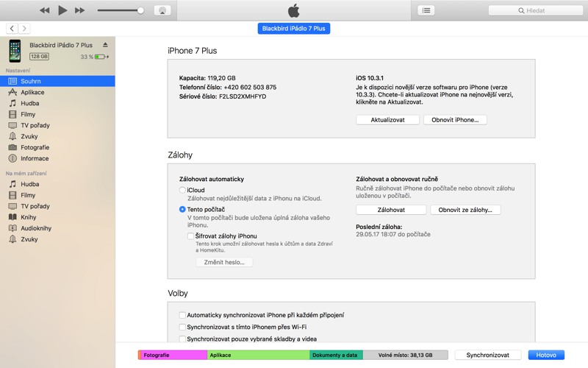Click the rewind playback icon
Screen dimensions: 588x368
45,10
